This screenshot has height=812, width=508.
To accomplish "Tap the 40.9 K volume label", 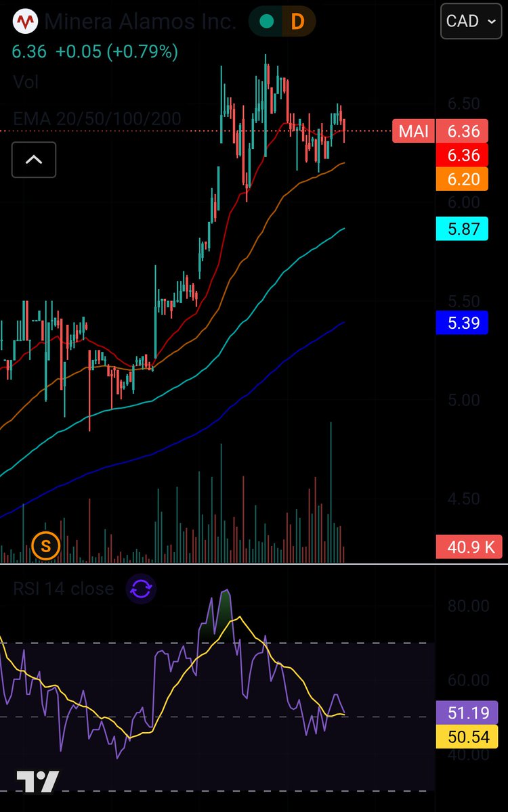I will click(469, 547).
